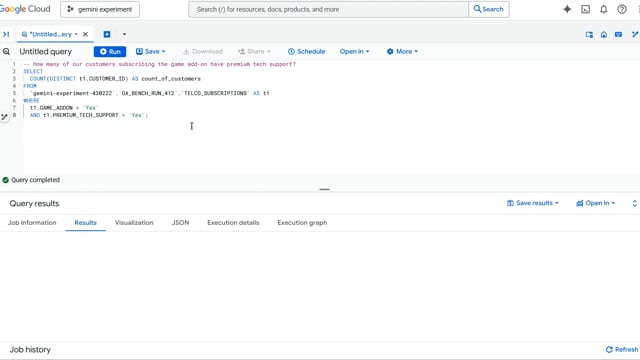Click the Schedule button
The image size is (640, 360).
pyautogui.click(x=306, y=51)
